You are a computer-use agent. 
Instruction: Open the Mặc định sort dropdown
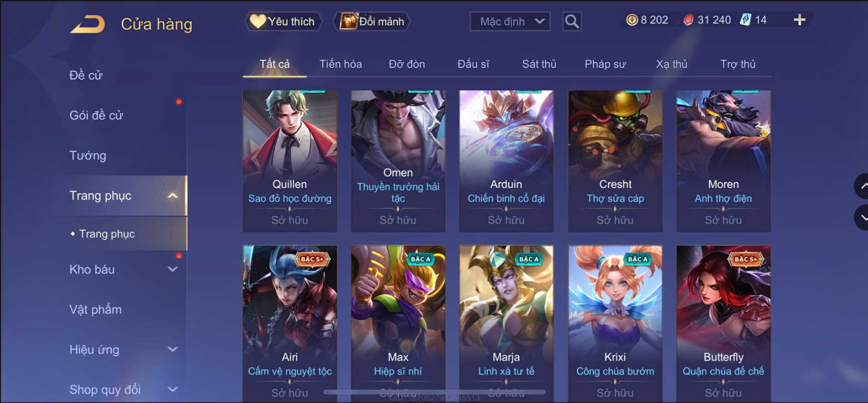[x=510, y=21]
